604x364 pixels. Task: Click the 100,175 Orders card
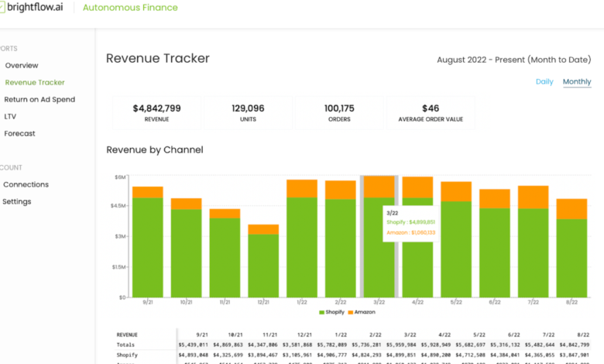pyautogui.click(x=339, y=113)
